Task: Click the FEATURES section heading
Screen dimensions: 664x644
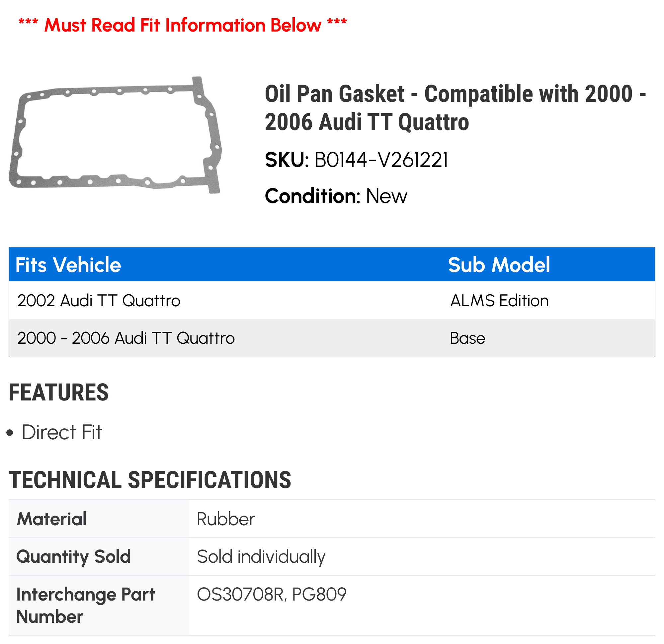Action: click(x=59, y=393)
